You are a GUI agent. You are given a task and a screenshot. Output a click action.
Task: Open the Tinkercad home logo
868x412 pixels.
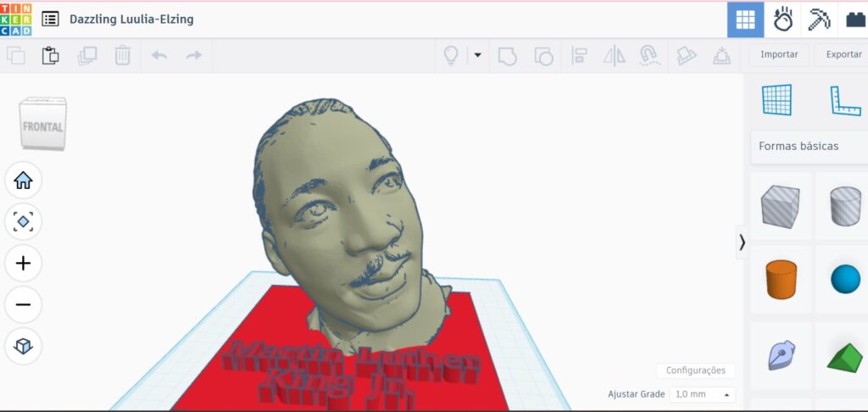(15, 19)
